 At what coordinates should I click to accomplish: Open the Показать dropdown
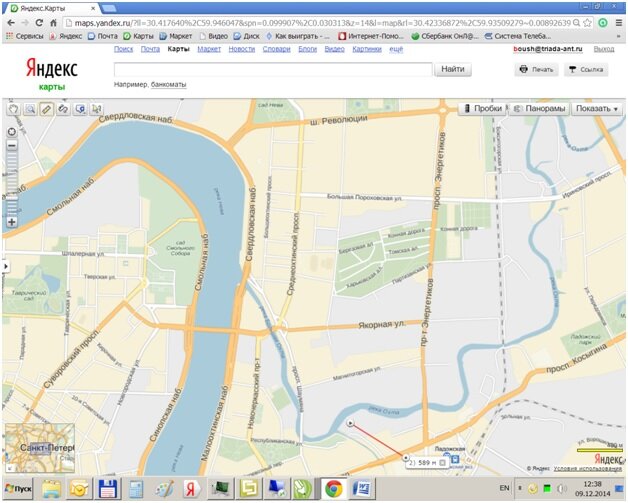coord(597,109)
